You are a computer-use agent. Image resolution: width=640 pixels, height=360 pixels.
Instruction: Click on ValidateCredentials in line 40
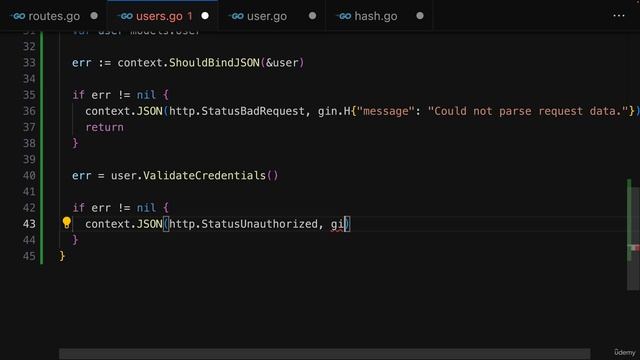click(204, 176)
